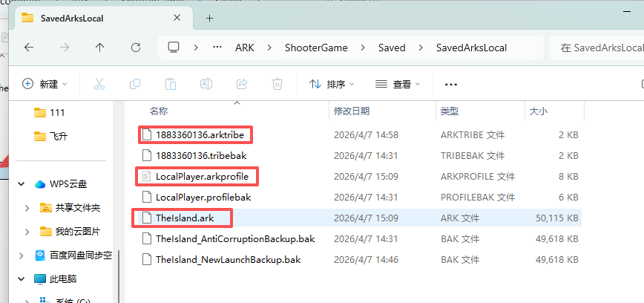Open the 排序 (Sort) dropdown menu

click(x=332, y=84)
